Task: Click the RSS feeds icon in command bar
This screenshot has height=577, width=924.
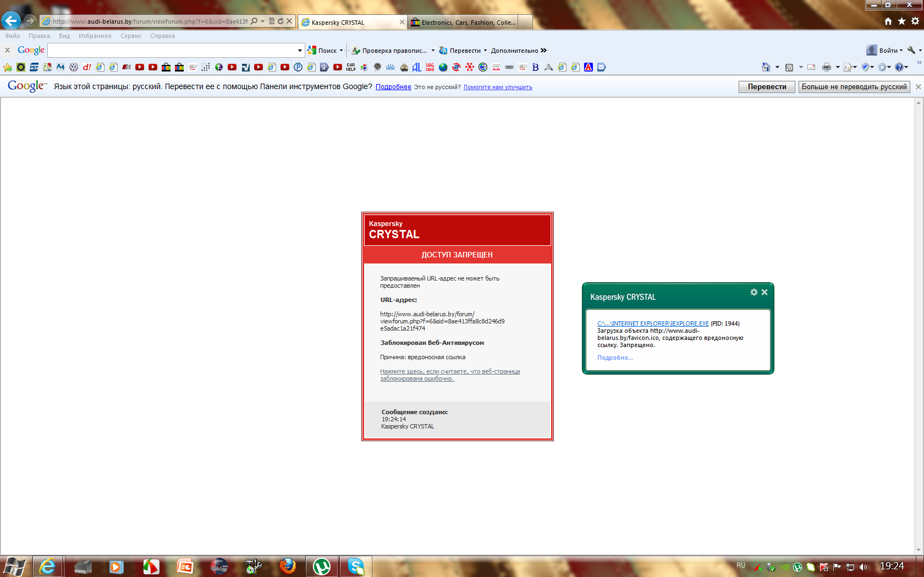Action: point(789,67)
